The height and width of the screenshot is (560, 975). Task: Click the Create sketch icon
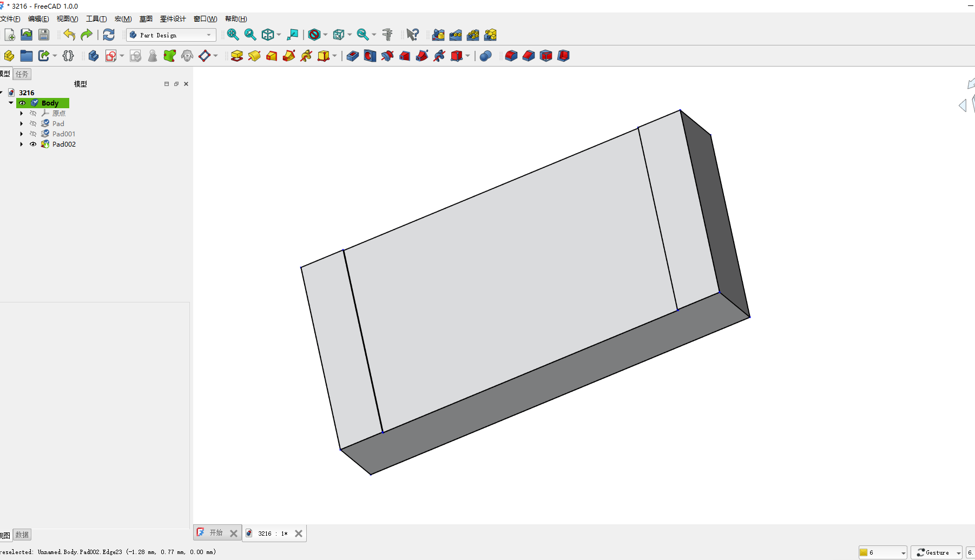tap(111, 56)
